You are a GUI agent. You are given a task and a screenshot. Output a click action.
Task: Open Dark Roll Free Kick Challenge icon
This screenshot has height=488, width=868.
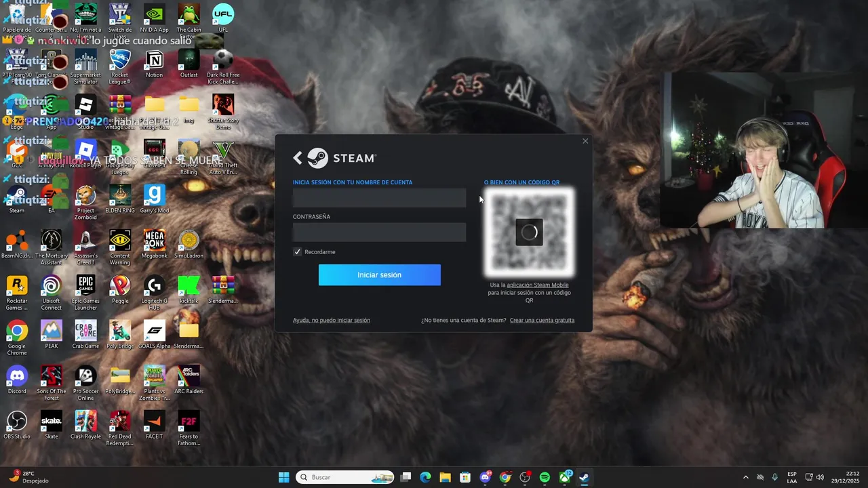(x=223, y=66)
